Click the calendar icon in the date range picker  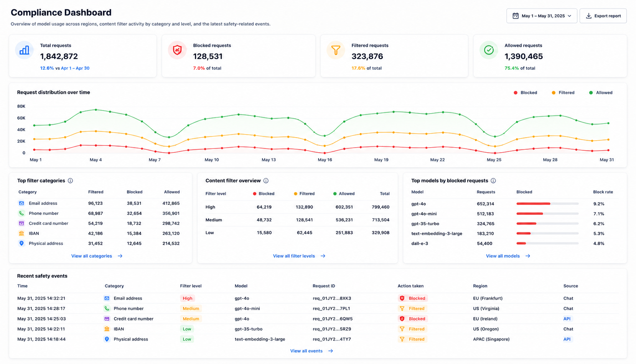coord(516,16)
